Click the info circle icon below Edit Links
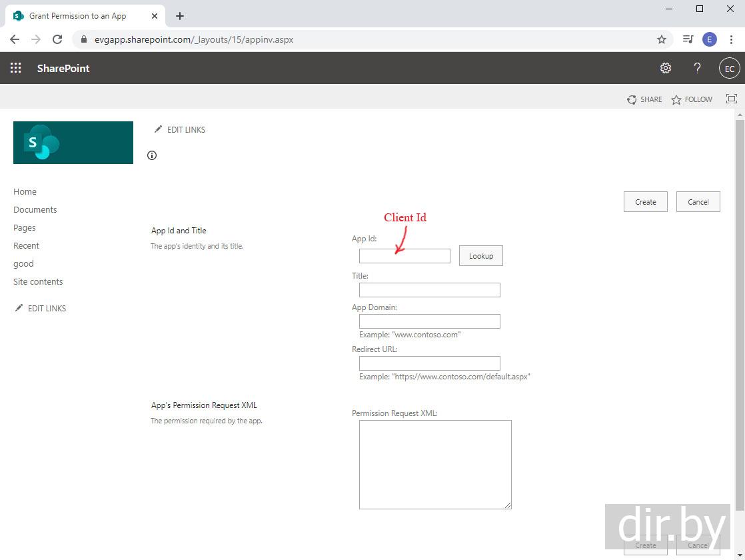The width and height of the screenshot is (745, 560). pyautogui.click(x=152, y=155)
